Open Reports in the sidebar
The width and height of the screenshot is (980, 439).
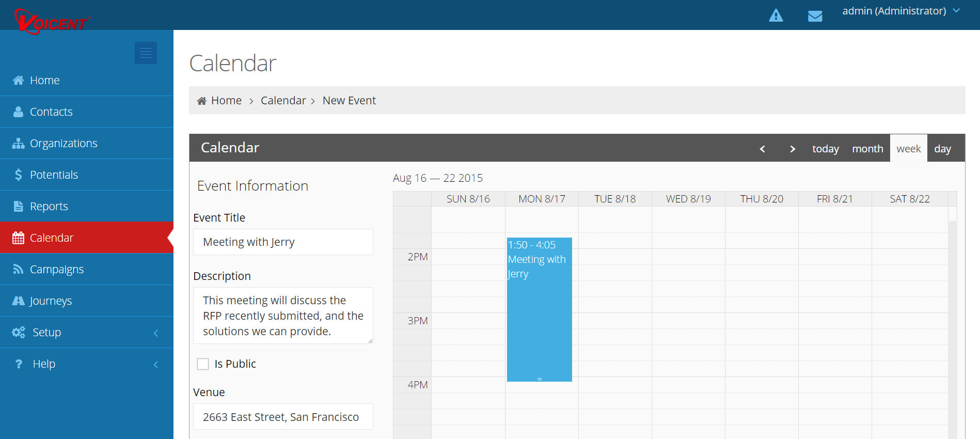49,206
